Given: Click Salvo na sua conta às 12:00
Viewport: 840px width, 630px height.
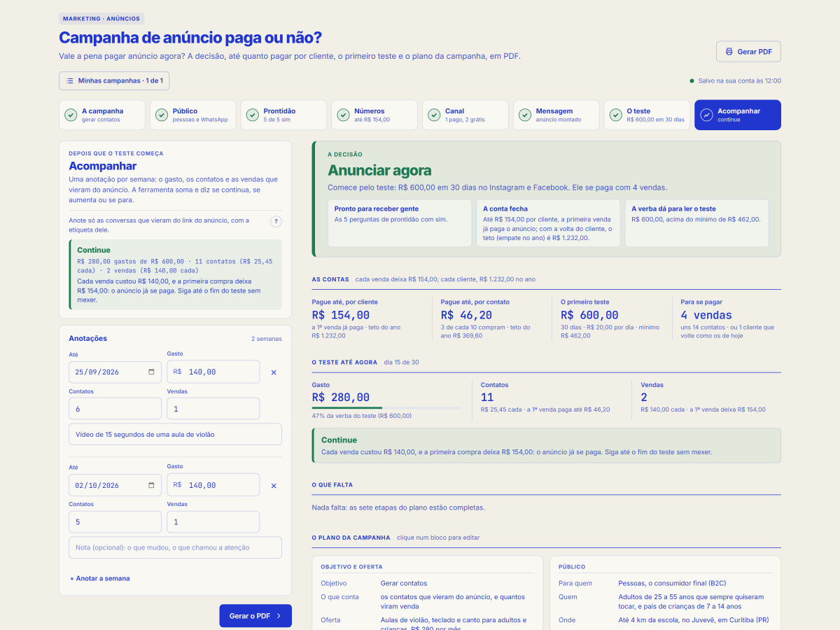Looking at the screenshot, I should click(x=739, y=80).
